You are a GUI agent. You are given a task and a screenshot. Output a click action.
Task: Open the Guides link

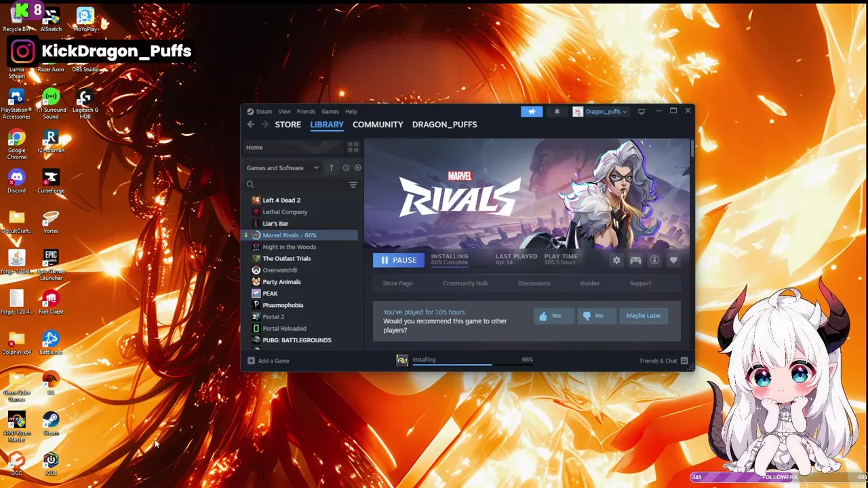coord(589,283)
